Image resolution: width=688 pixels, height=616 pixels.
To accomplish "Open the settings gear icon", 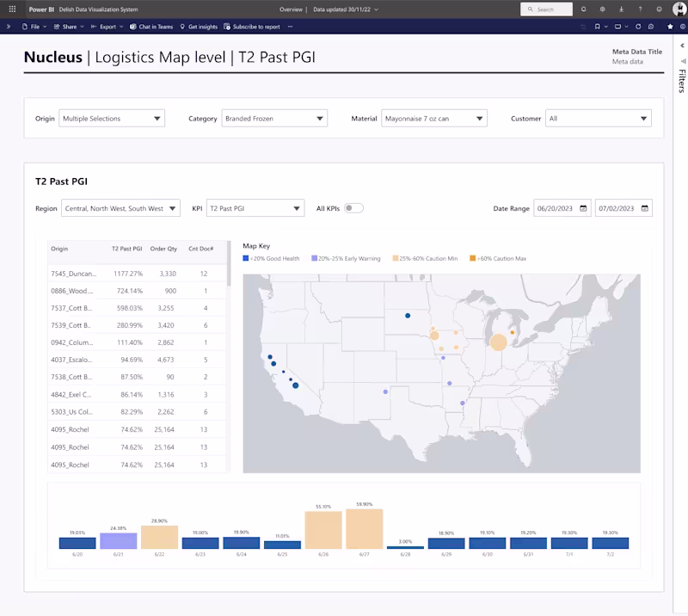I will pyautogui.click(x=602, y=9).
